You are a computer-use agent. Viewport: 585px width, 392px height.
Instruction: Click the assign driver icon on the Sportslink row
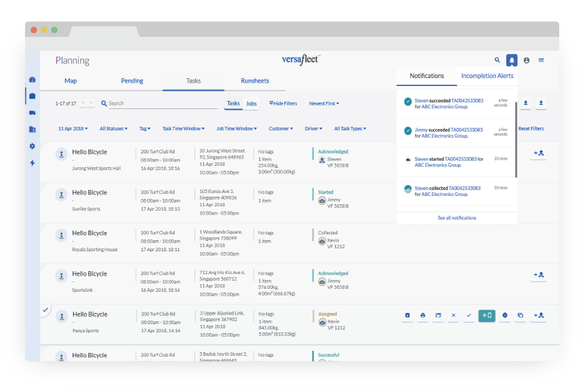(539, 275)
